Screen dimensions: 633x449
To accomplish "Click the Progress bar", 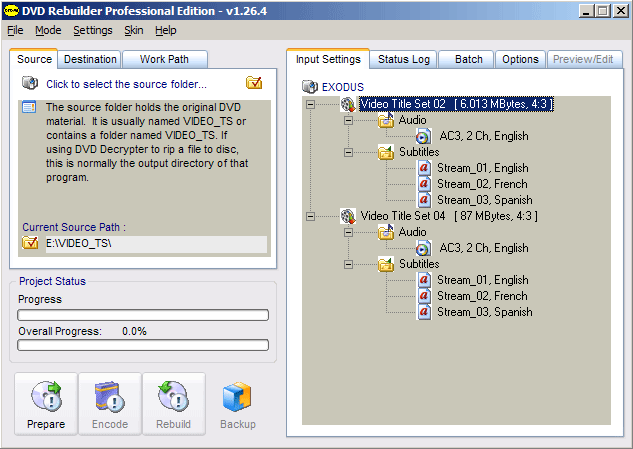I will [x=143, y=315].
